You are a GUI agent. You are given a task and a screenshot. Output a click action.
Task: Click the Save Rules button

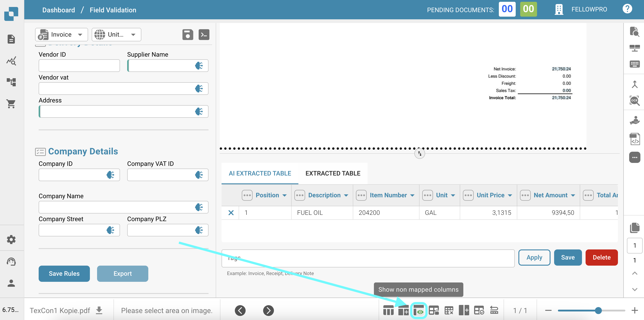pos(64,273)
